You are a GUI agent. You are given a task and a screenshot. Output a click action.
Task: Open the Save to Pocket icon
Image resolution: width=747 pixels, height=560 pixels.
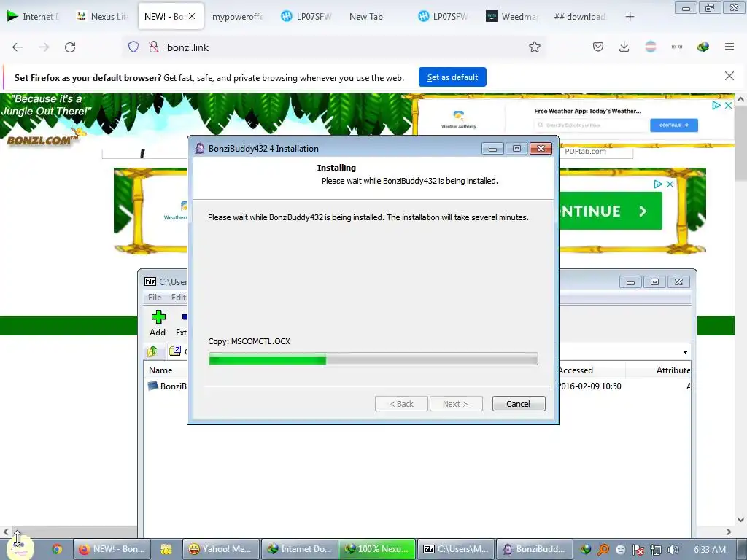pos(598,47)
